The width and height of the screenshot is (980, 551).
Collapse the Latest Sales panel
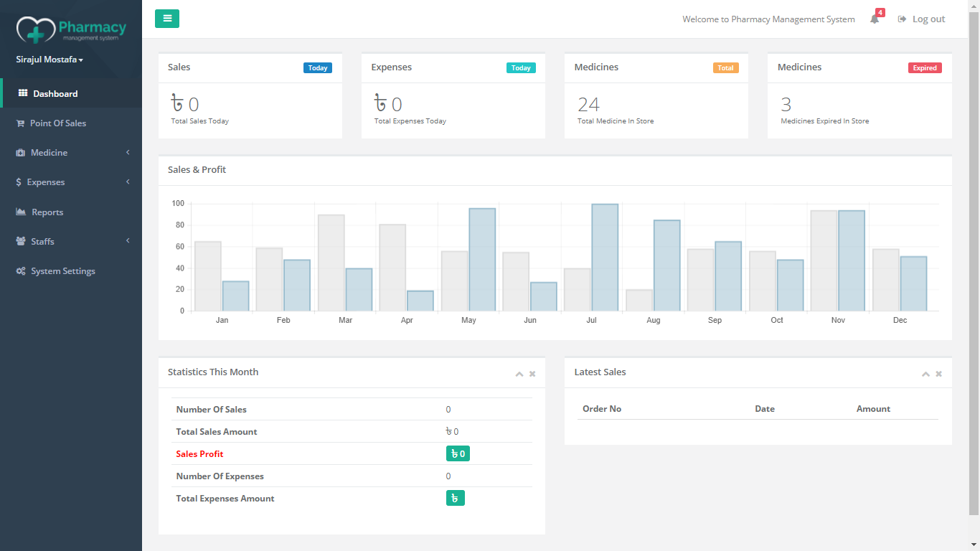point(925,374)
